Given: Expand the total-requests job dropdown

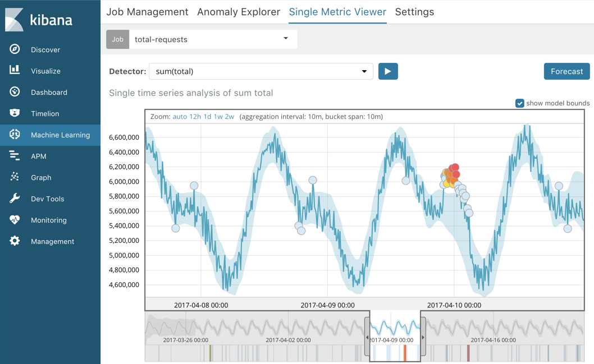Looking at the screenshot, I should pyautogui.click(x=285, y=39).
